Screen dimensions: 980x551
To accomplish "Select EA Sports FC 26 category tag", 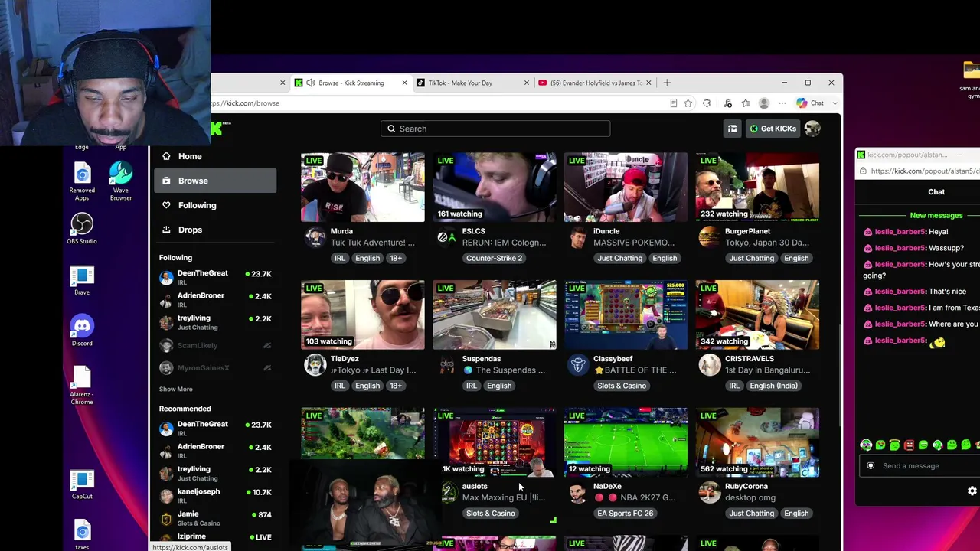I will 625,514.
